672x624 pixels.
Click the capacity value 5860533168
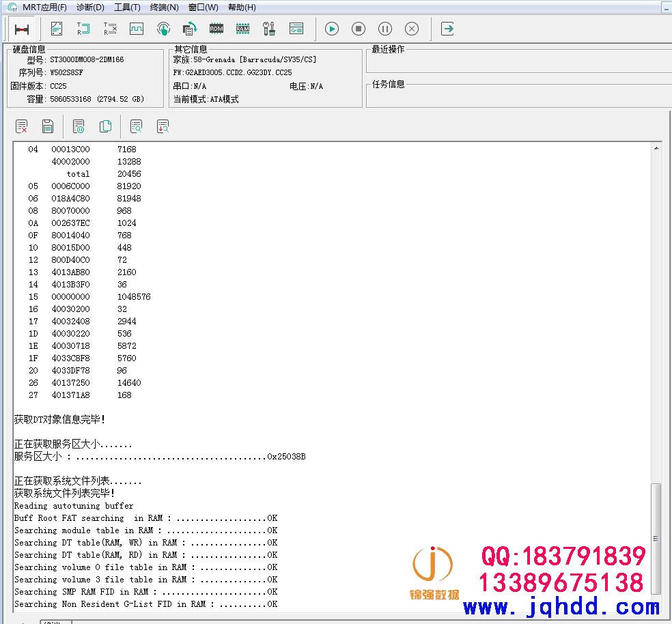[71, 99]
